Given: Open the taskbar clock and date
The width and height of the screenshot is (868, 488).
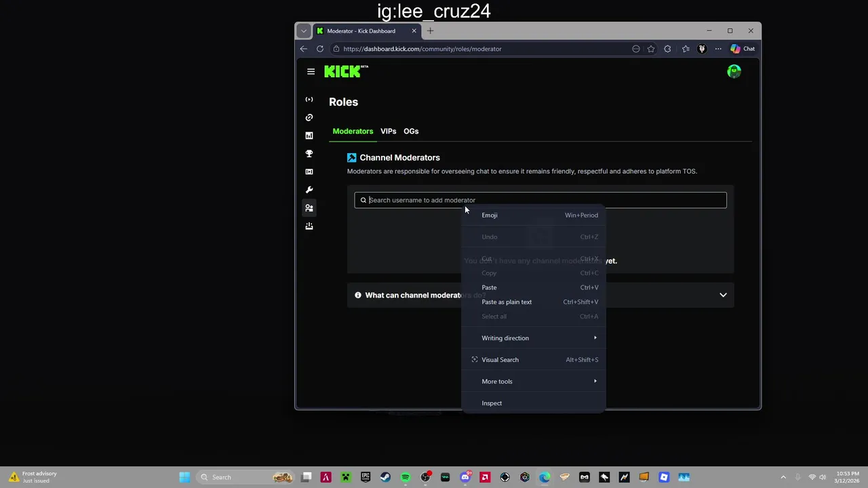Looking at the screenshot, I should pyautogui.click(x=848, y=477).
